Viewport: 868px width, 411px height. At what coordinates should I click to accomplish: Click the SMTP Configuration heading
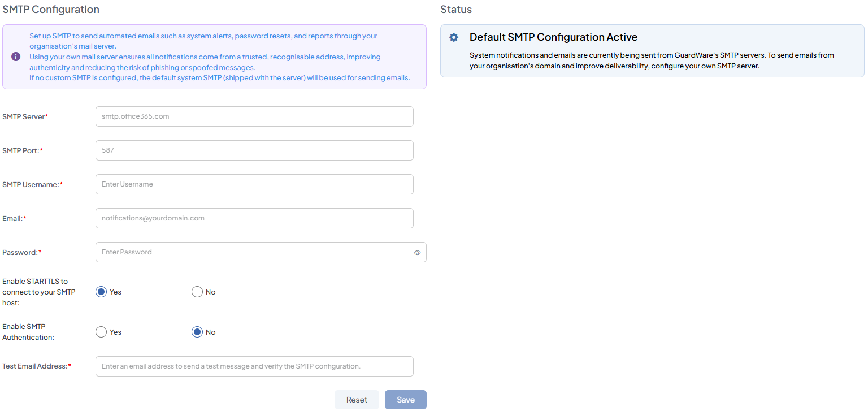coord(51,10)
